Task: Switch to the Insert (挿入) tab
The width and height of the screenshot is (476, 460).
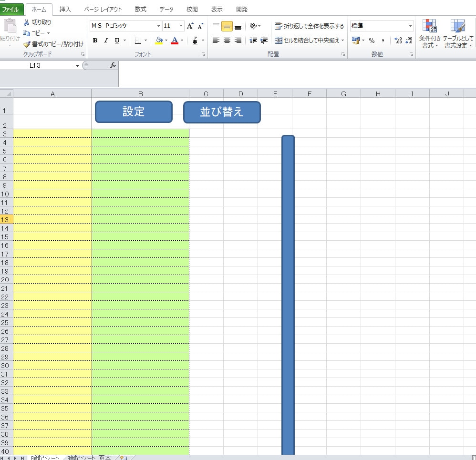Action: [65, 10]
